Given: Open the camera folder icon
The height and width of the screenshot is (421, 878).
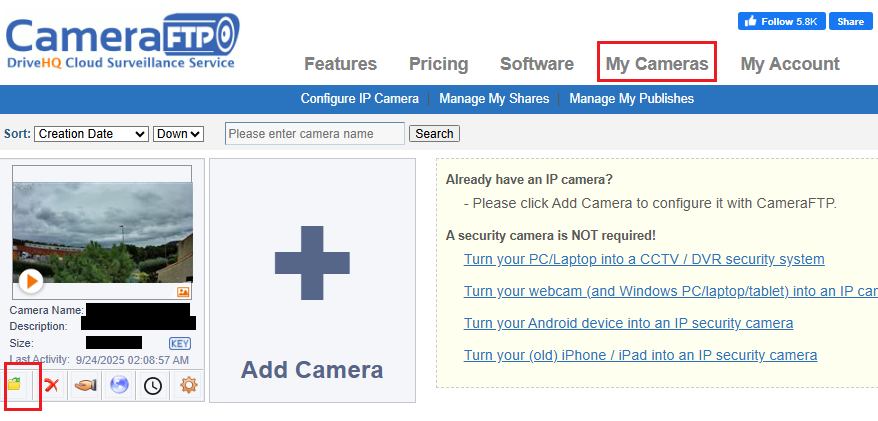Looking at the screenshot, I should pos(15,385).
